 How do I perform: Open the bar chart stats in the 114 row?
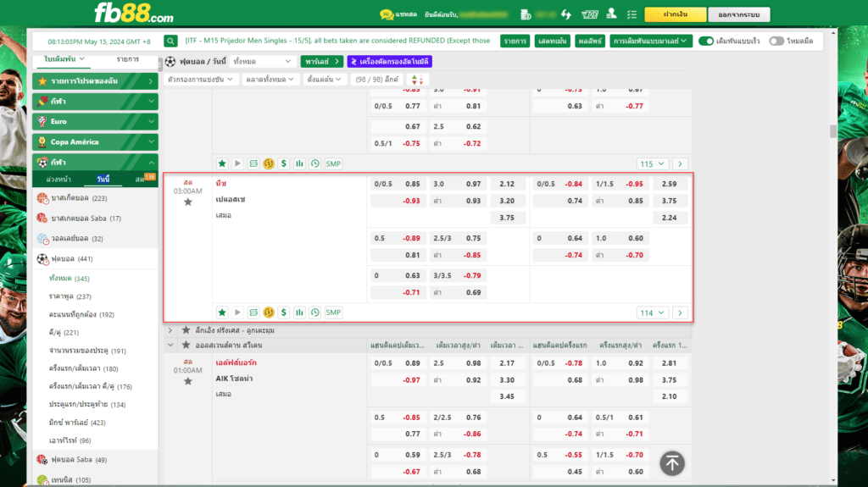(299, 313)
